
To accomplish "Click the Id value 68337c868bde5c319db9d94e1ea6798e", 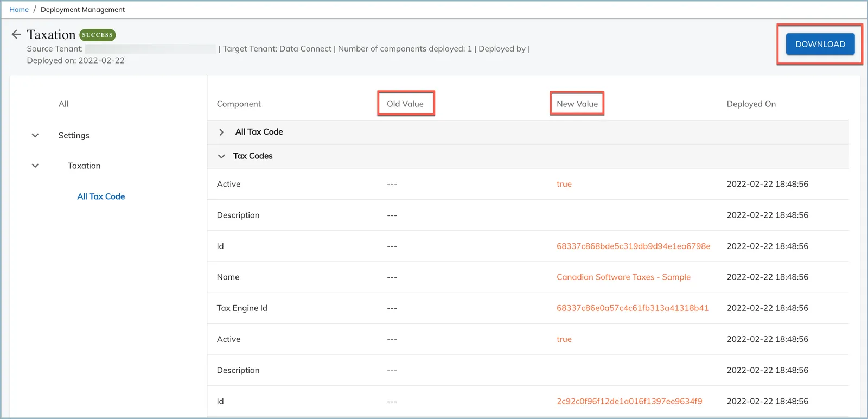I will [x=634, y=246].
